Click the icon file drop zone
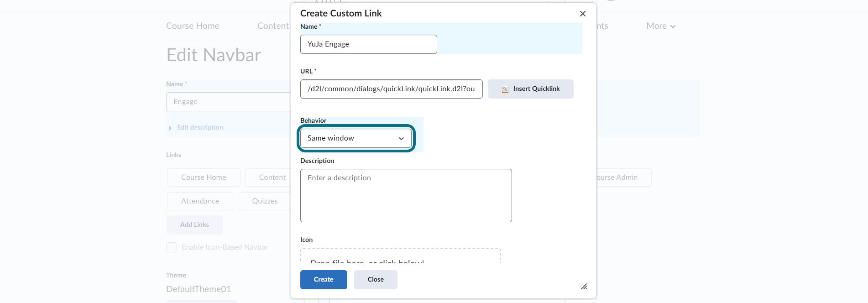Screen dimensions: 868x303 [400, 256]
